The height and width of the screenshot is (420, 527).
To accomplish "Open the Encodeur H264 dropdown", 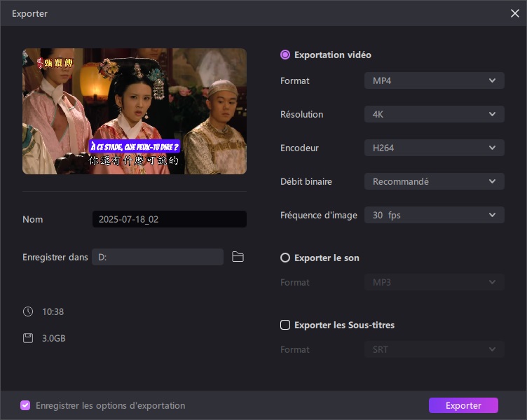I will pyautogui.click(x=434, y=148).
